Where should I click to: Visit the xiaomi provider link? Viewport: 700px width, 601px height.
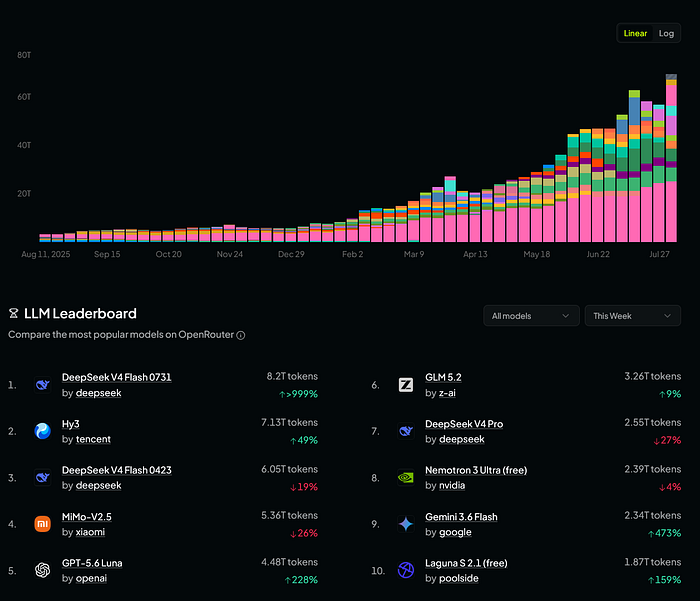[x=90, y=532]
